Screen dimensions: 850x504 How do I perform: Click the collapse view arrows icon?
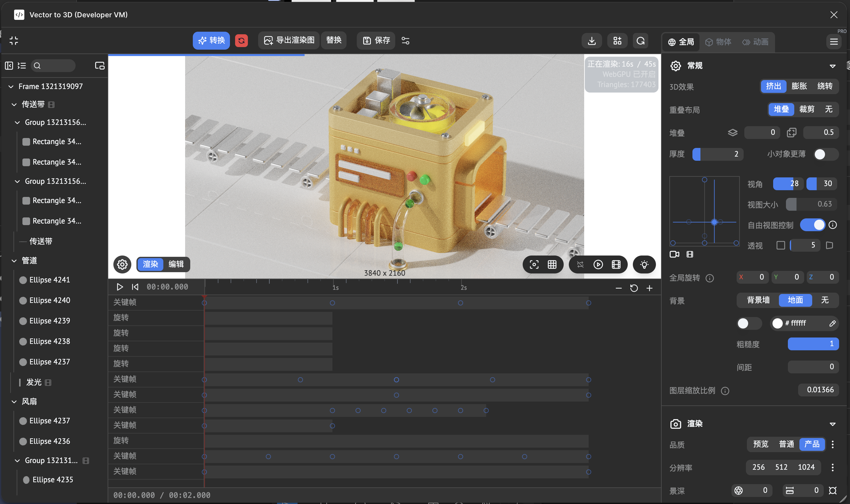[13, 41]
